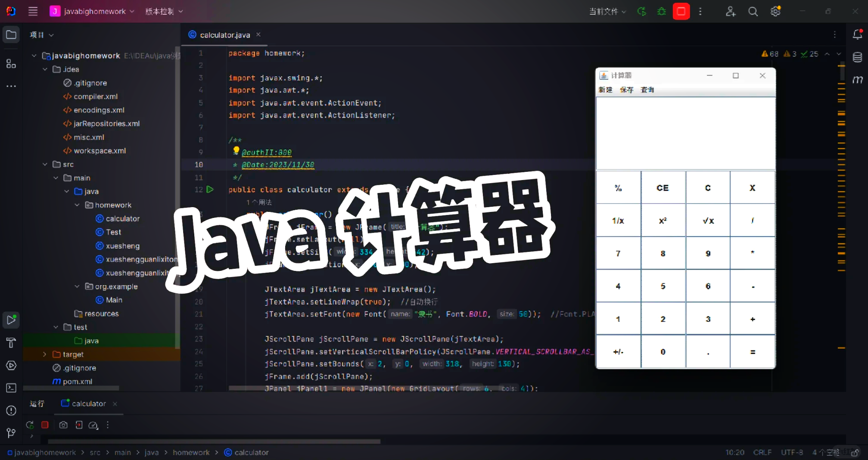
Task: Click the = button on calculator
Action: coord(753,352)
